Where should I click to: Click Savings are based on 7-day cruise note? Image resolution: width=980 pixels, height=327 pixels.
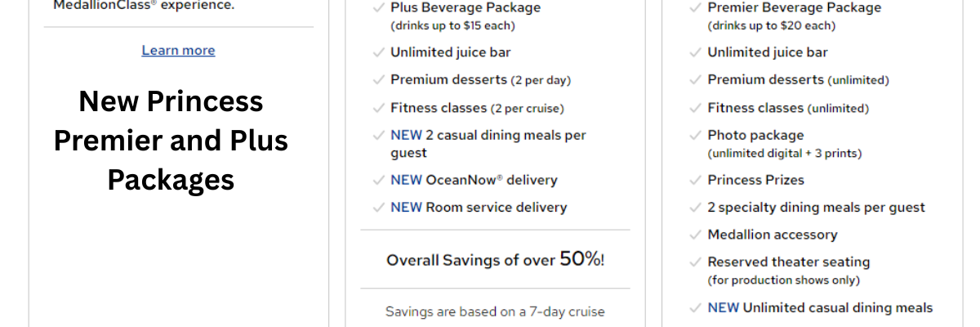pos(495,311)
